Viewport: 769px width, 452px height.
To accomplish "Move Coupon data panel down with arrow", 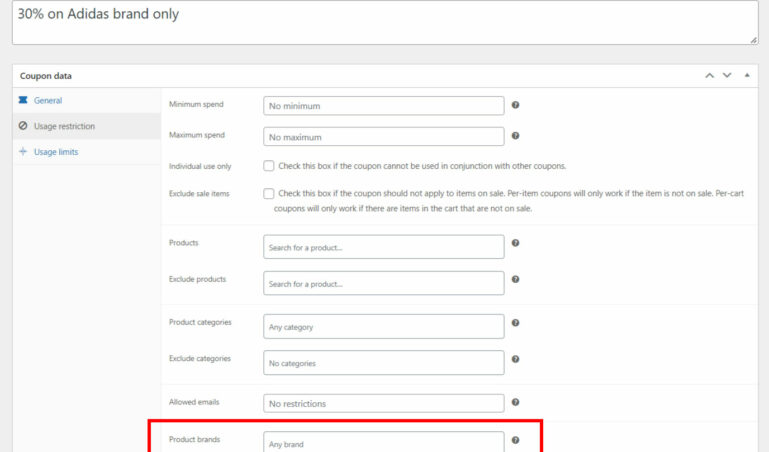I will click(x=727, y=76).
